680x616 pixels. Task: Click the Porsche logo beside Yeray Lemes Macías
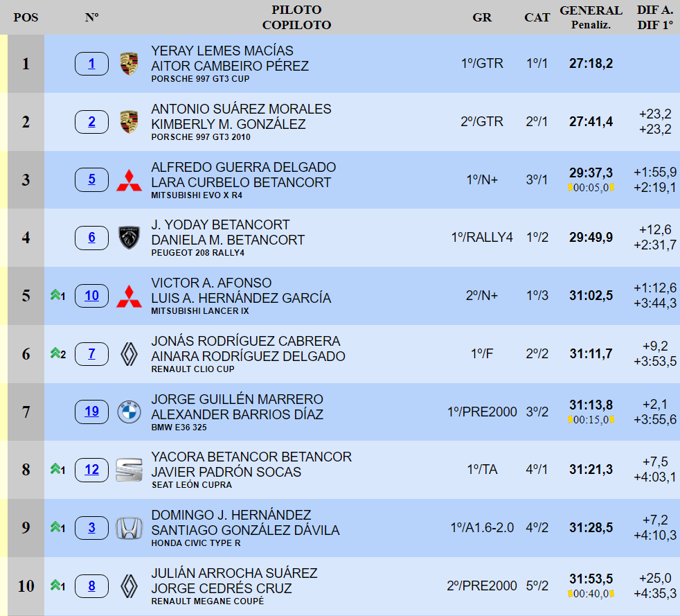[129, 64]
